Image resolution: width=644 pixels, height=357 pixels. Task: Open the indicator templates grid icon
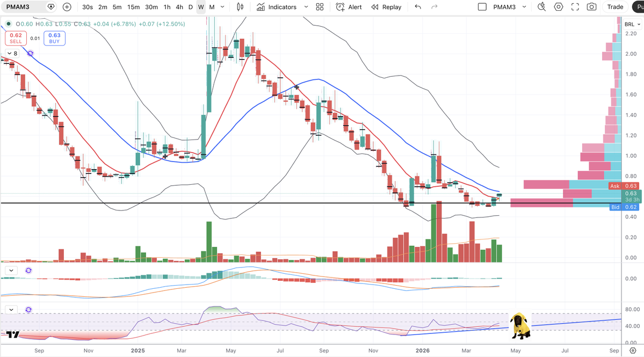320,7
